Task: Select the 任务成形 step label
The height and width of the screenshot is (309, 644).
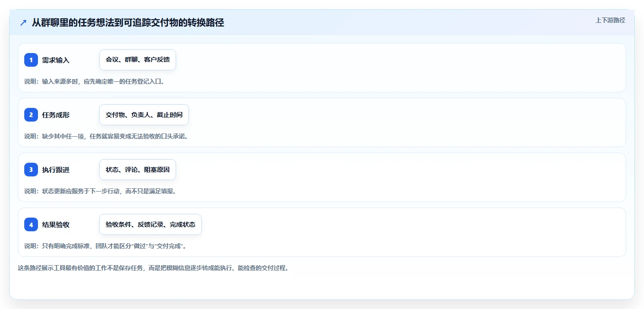Action: [x=56, y=115]
